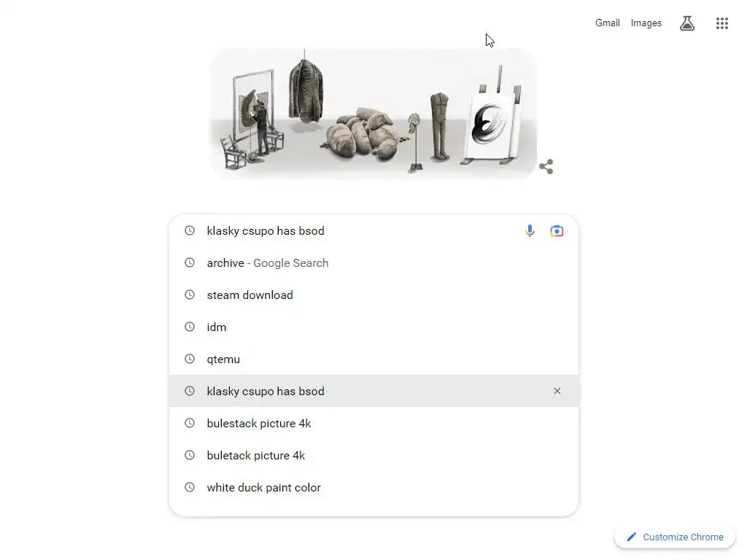Select the archive - Google Search suggestion
The image size is (747, 560).
tap(374, 262)
